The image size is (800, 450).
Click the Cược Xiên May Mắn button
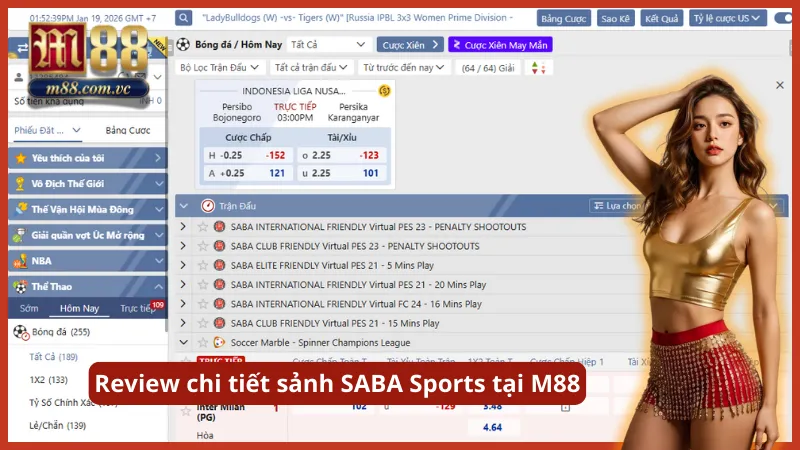(500, 45)
